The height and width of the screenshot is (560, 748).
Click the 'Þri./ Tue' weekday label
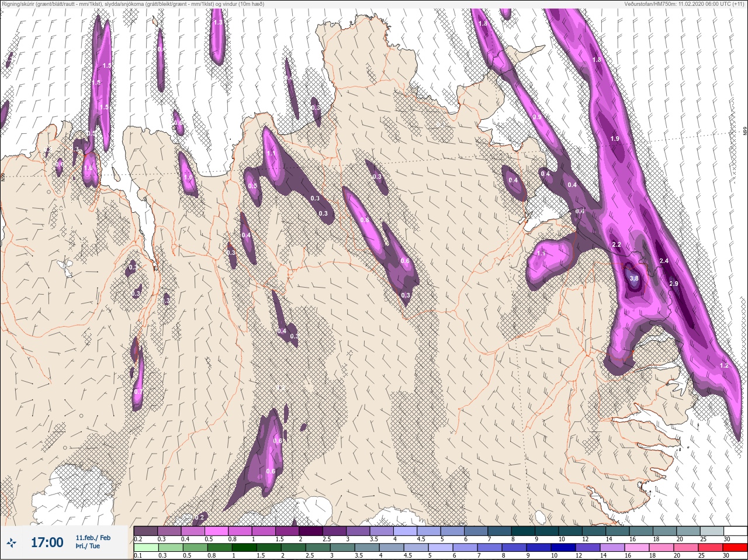(88, 547)
